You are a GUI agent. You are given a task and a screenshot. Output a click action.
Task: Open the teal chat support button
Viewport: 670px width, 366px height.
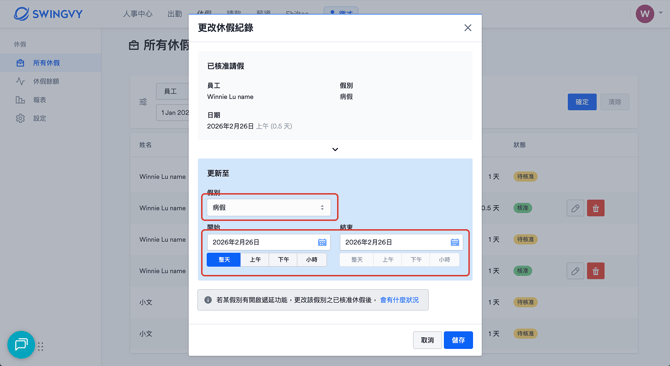click(21, 344)
